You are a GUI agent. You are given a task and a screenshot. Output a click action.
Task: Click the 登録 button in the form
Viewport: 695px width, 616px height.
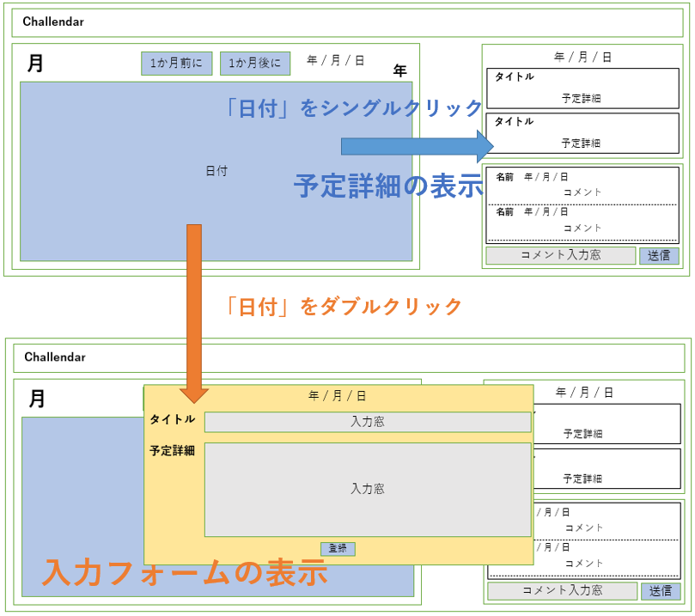[x=338, y=549]
